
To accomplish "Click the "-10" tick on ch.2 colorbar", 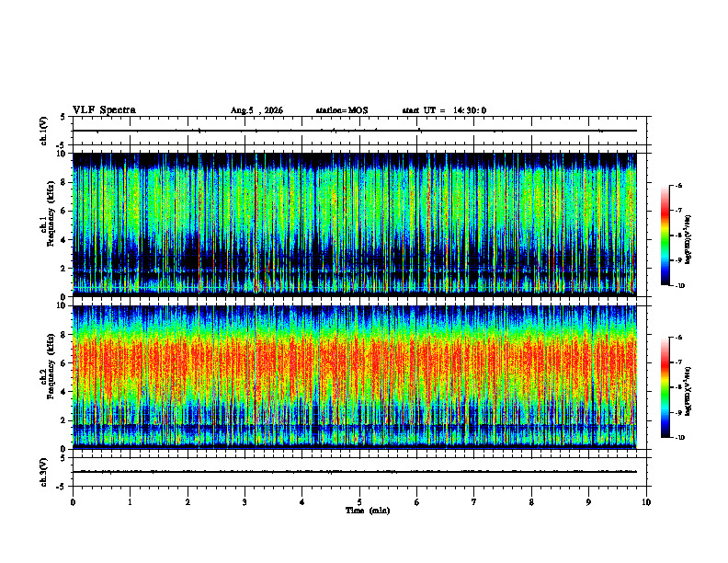I will [x=679, y=438].
